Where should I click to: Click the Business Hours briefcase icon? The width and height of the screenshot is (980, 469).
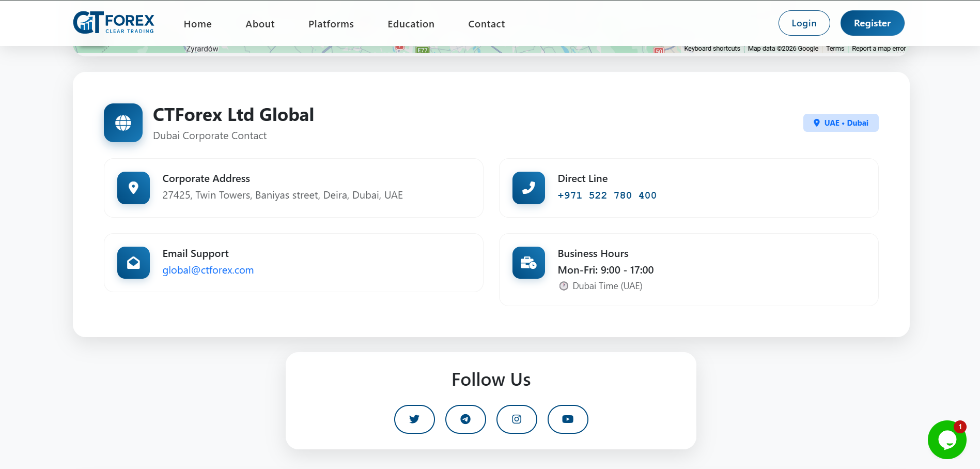click(528, 263)
